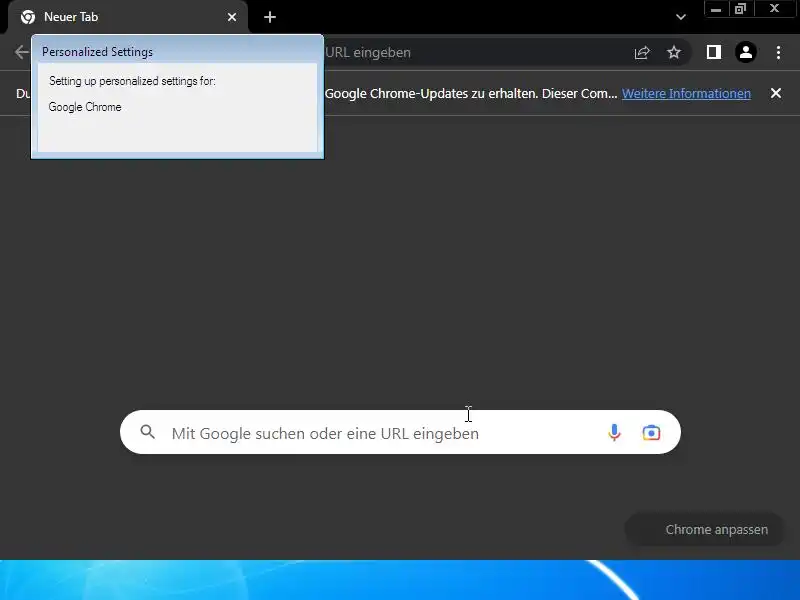Open the profile avatar menu
The width and height of the screenshot is (800, 600).
tap(745, 52)
